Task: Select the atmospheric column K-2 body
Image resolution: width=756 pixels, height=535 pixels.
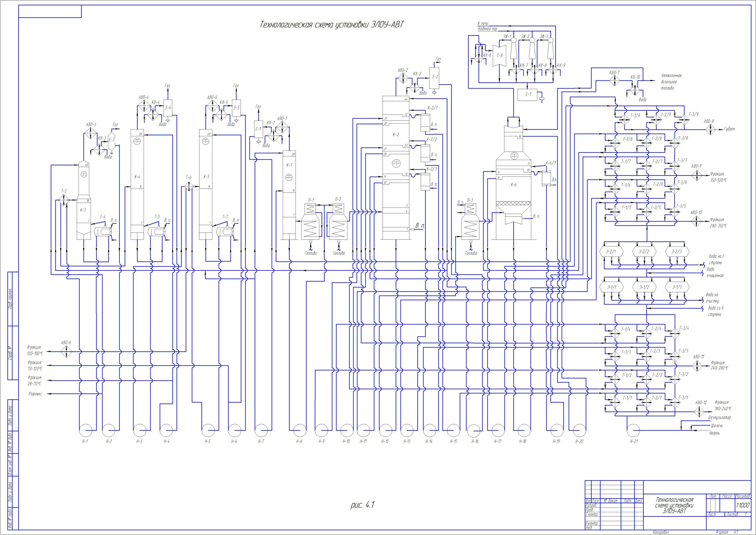Action: coord(395,168)
